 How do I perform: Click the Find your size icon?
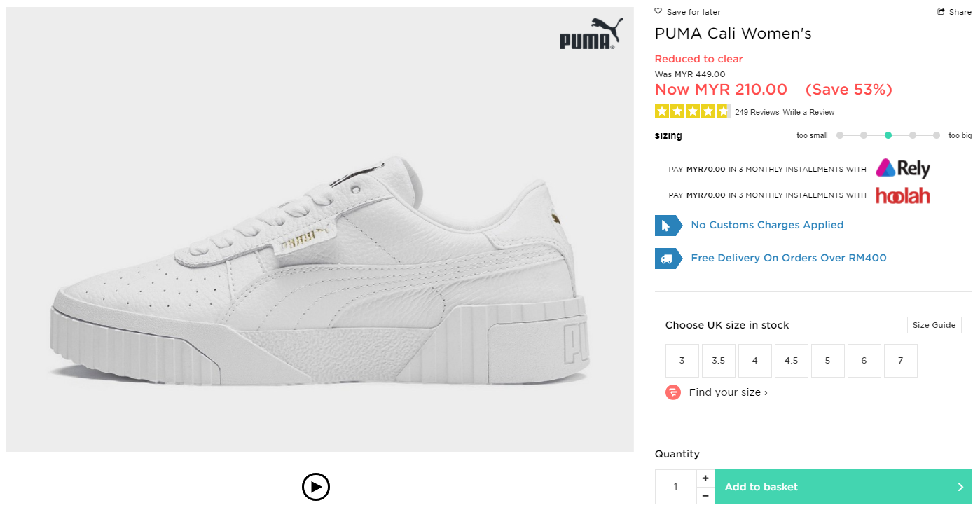(x=673, y=392)
